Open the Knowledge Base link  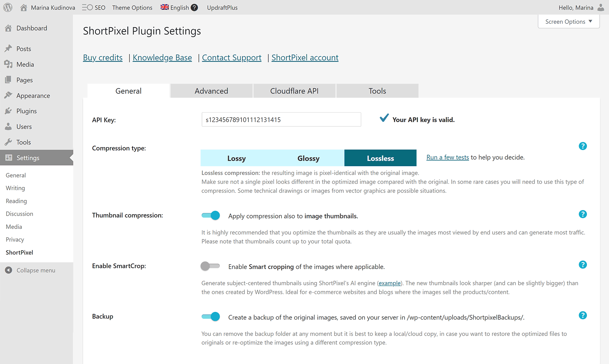162,57
